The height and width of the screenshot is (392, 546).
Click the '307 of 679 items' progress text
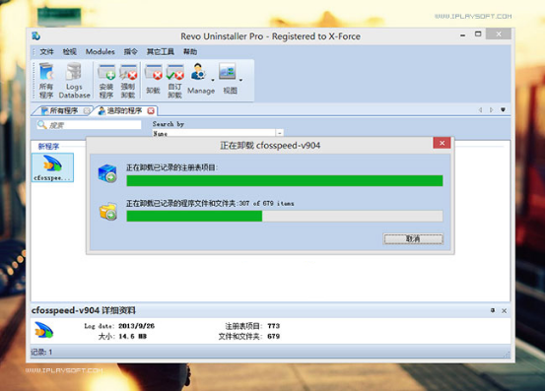point(266,203)
